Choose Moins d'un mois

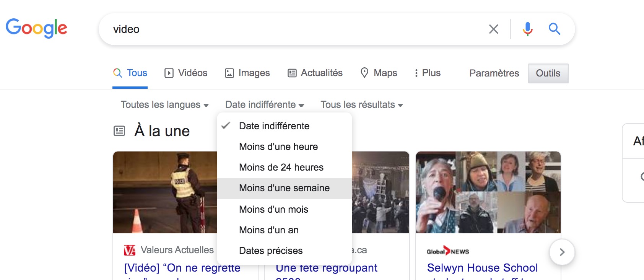(284, 209)
